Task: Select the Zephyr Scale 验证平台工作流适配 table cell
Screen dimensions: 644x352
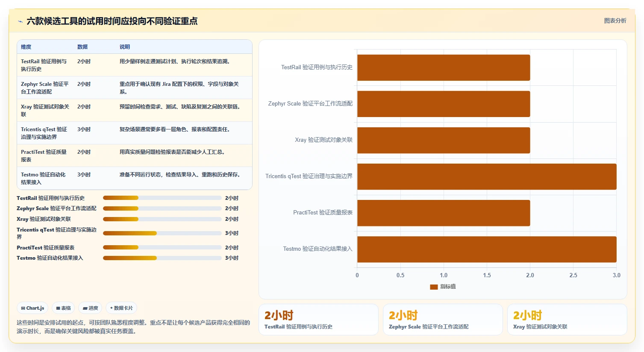Action: [45, 88]
